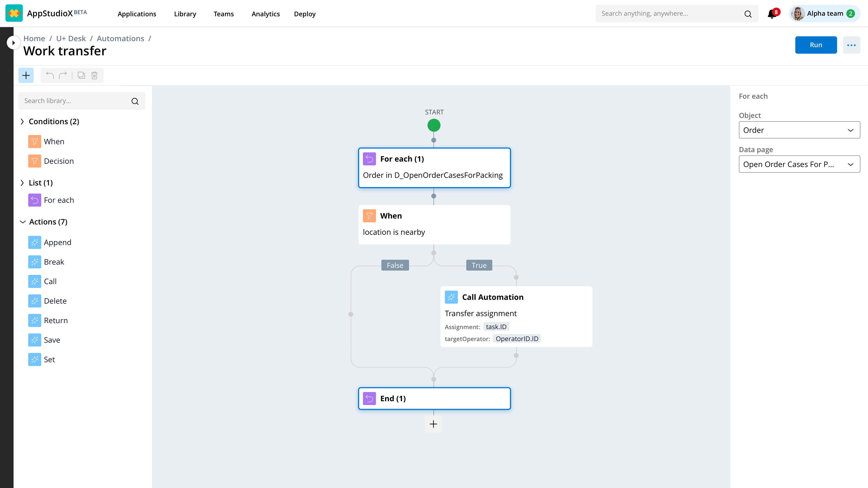The image size is (868, 488).
Task: Click the blue plus add button
Action: (26, 75)
